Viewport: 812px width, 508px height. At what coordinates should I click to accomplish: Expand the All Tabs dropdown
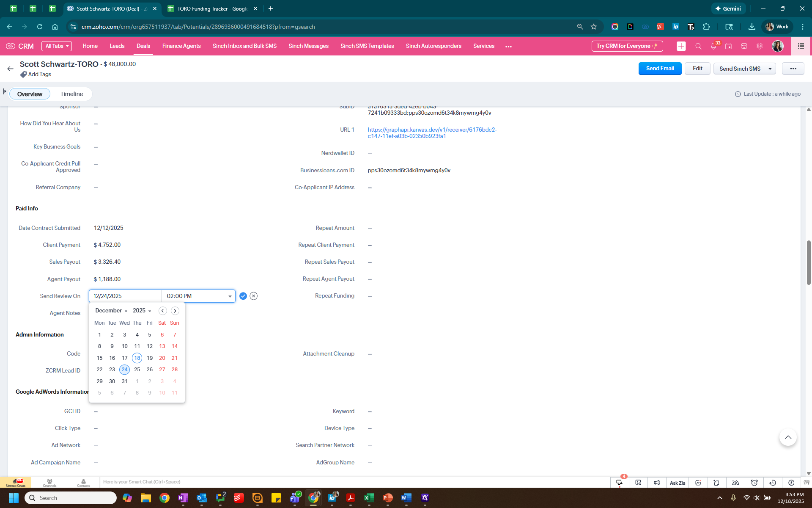click(x=57, y=46)
